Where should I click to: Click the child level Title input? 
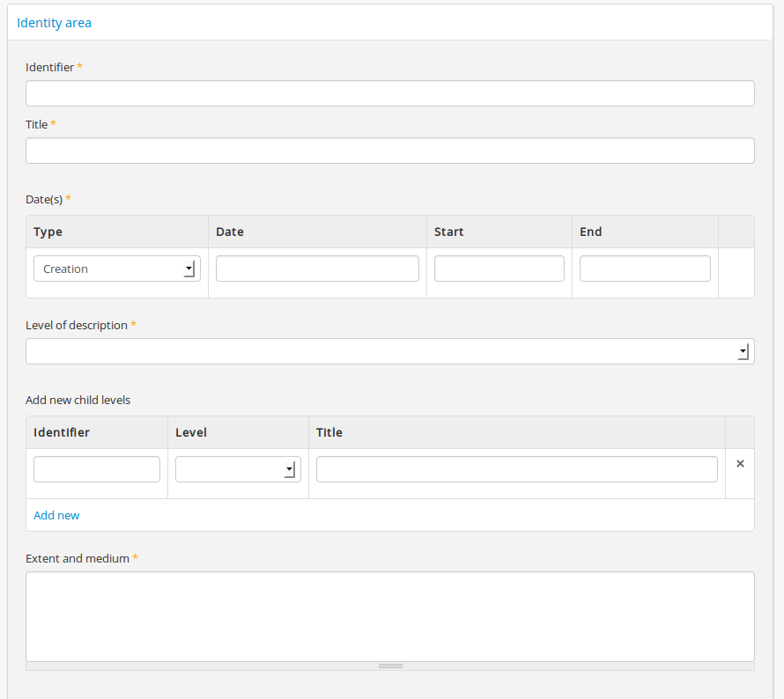coord(517,469)
